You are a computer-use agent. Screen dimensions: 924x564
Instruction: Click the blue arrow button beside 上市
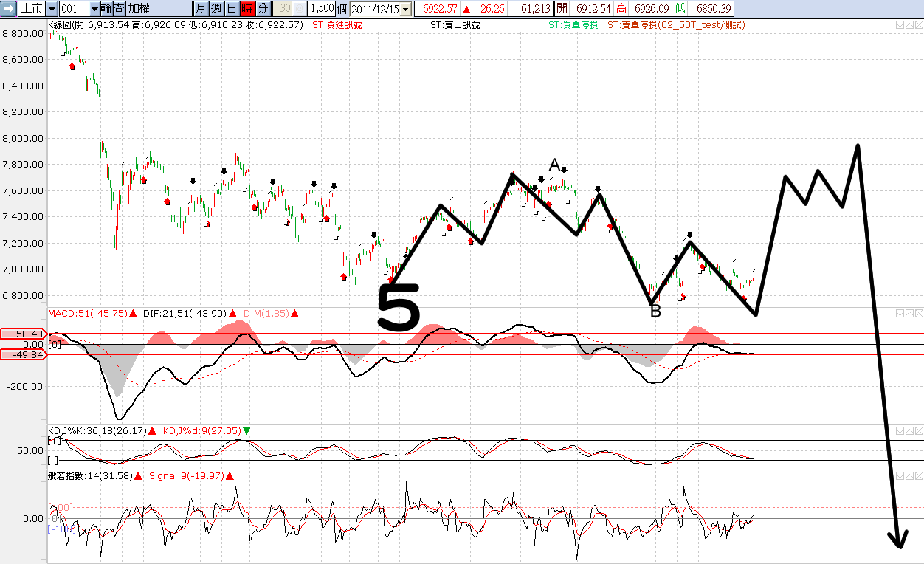coord(7,9)
